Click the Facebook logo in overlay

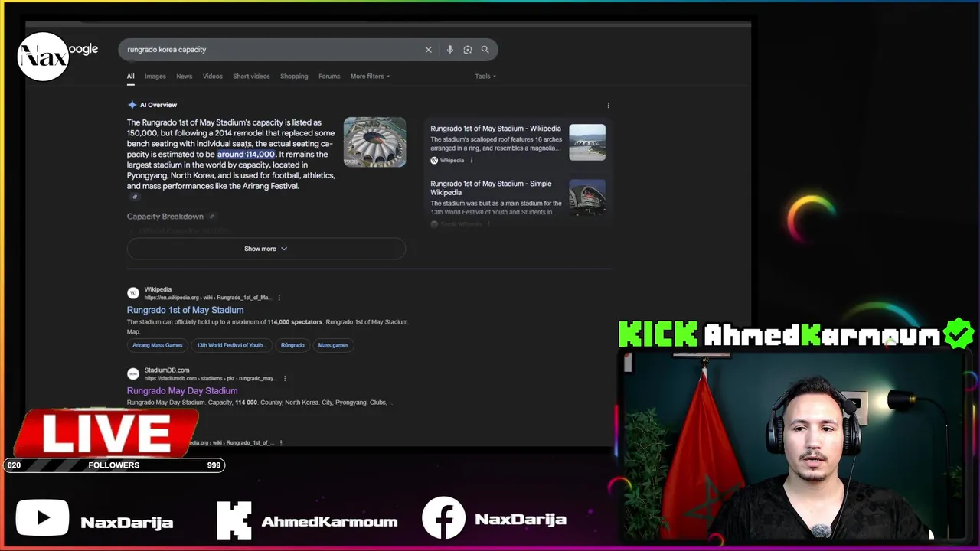(x=443, y=518)
